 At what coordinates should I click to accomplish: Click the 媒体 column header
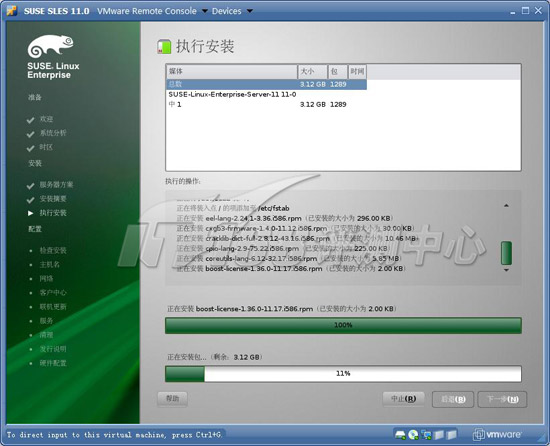pos(232,72)
